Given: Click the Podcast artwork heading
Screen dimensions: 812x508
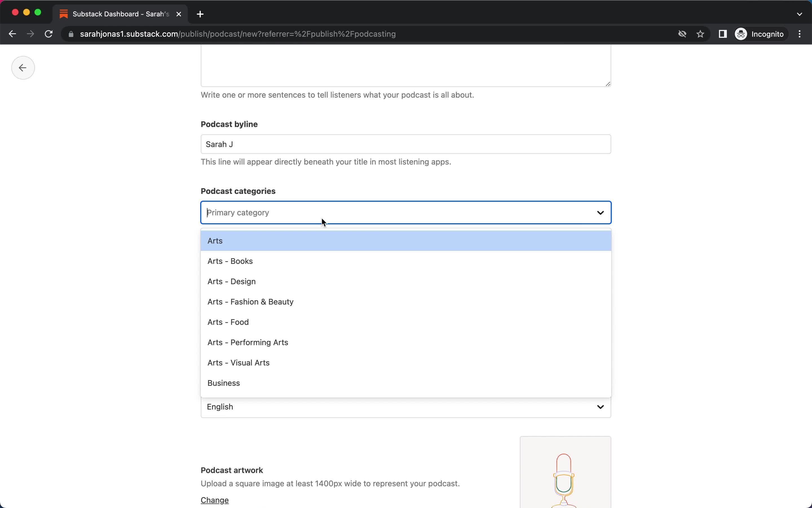Looking at the screenshot, I should click(231, 470).
